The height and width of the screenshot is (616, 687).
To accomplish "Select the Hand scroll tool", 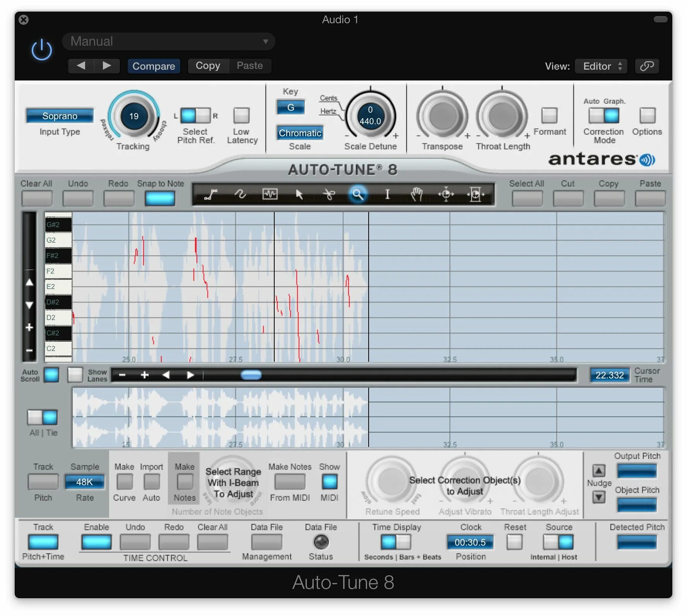I will point(417,194).
